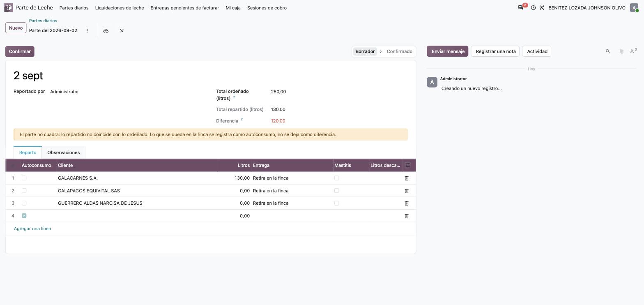Show help tooltip for Diferencia
Screen dimensions: 644x305
[x=241, y=120]
